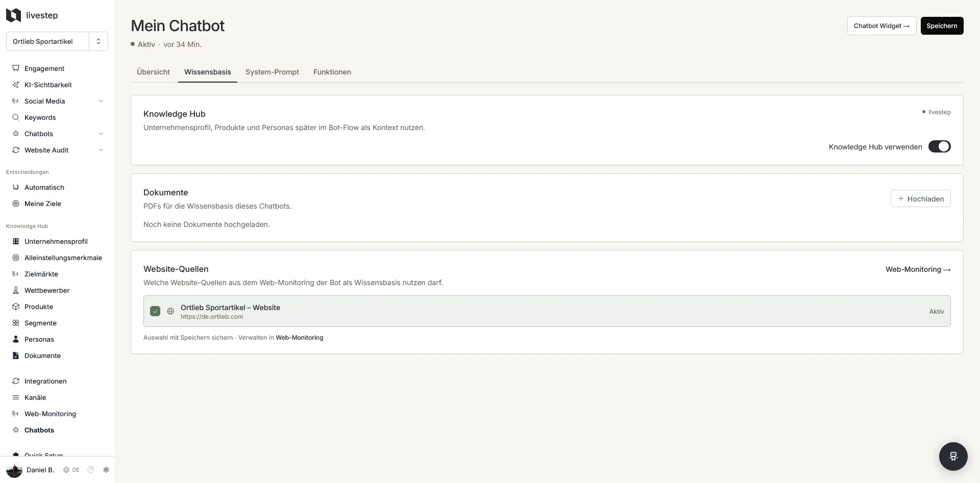
Task: Open the settings gear icon
Action: [x=106, y=470]
